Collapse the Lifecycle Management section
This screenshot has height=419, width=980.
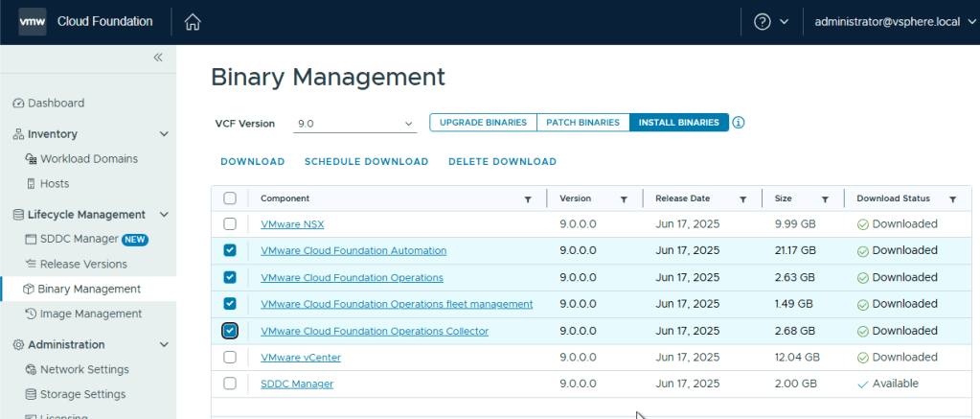(164, 215)
